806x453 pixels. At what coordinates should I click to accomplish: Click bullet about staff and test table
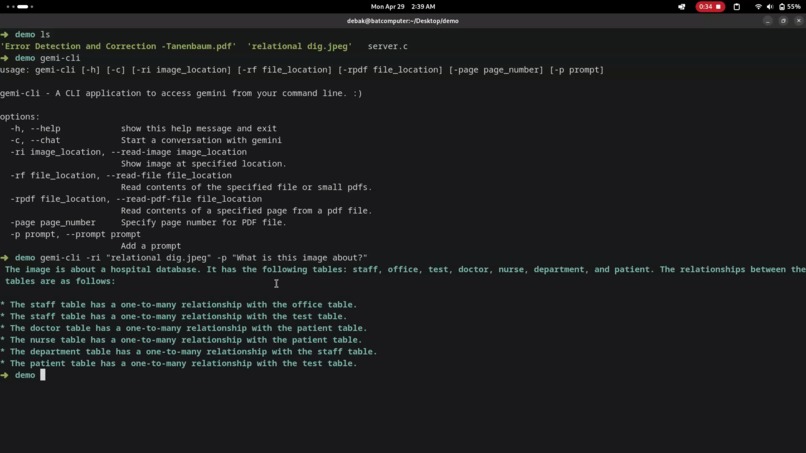(174, 317)
